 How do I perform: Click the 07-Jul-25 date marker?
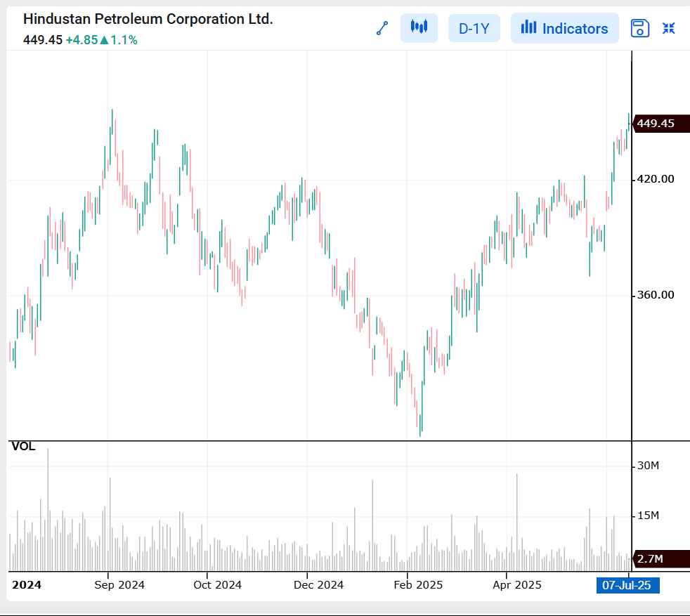(627, 585)
